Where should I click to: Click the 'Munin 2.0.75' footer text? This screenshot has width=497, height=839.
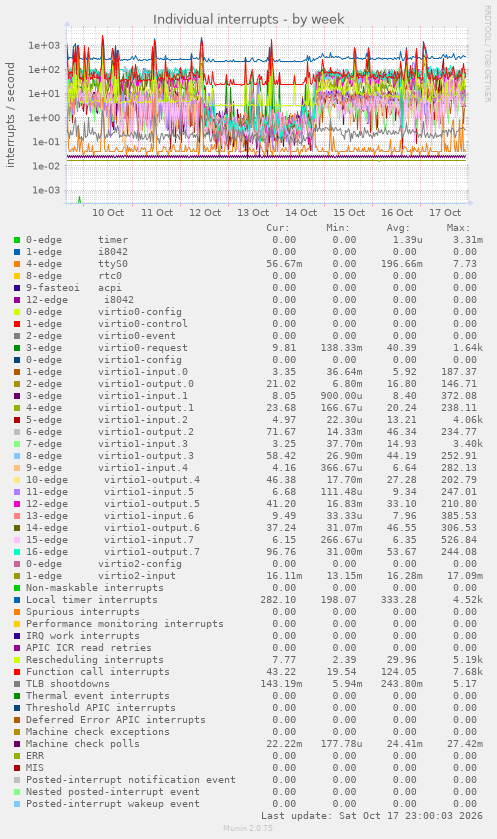[x=248, y=828]
